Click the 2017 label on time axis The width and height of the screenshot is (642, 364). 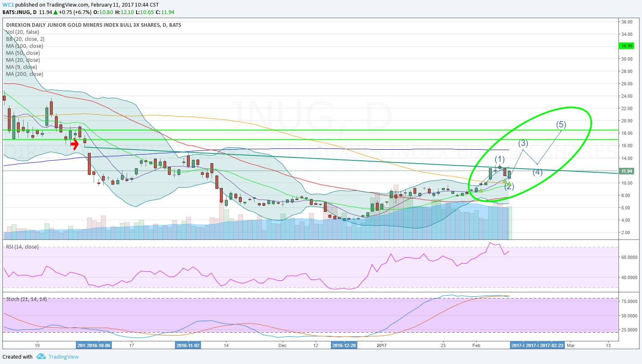[382, 345]
